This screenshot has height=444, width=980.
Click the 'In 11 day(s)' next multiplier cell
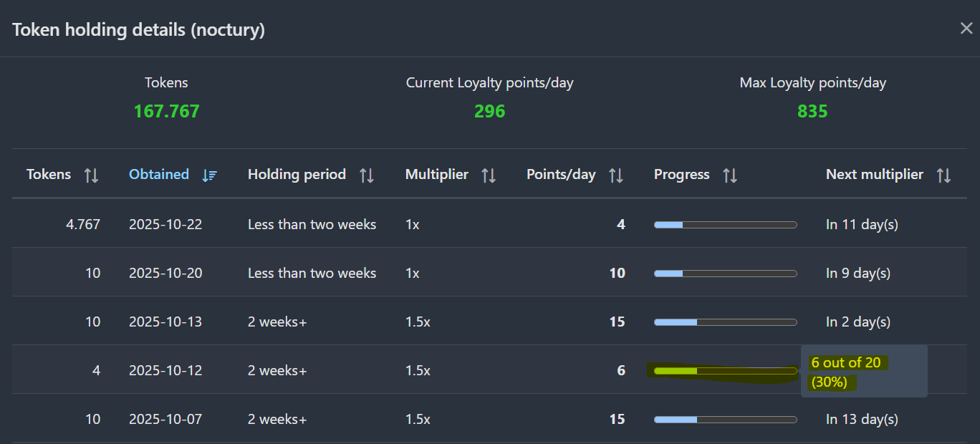coord(862,225)
